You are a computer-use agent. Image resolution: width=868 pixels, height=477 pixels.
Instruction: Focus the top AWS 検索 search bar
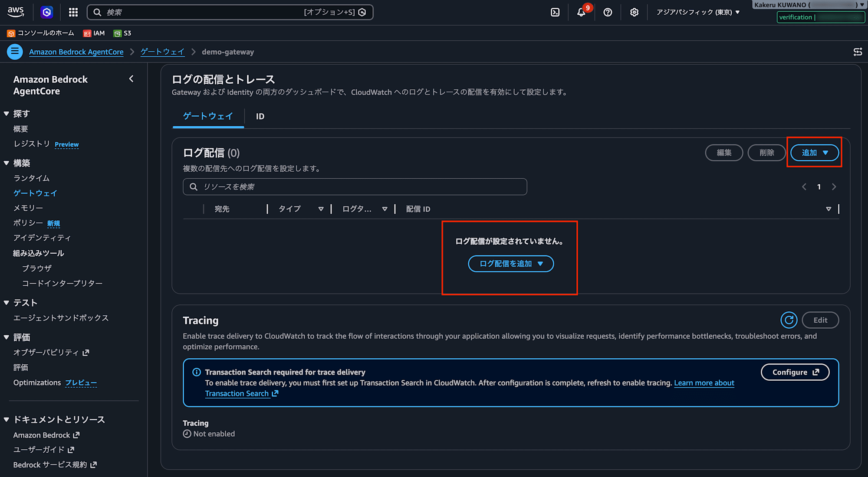coord(230,12)
